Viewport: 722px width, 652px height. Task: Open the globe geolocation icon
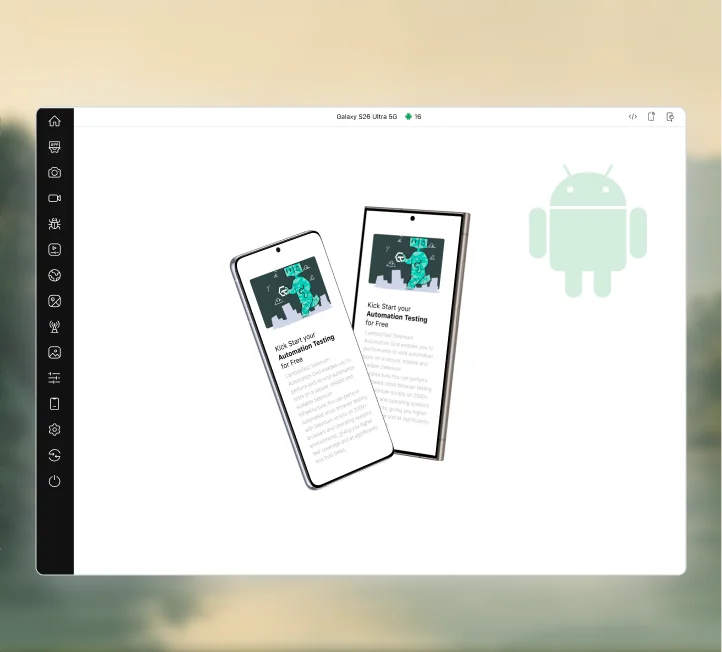click(x=54, y=275)
